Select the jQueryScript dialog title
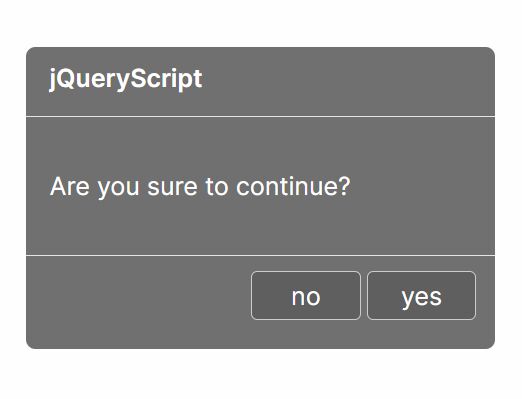Image resolution: width=522 pixels, height=399 pixels. pyautogui.click(x=126, y=79)
